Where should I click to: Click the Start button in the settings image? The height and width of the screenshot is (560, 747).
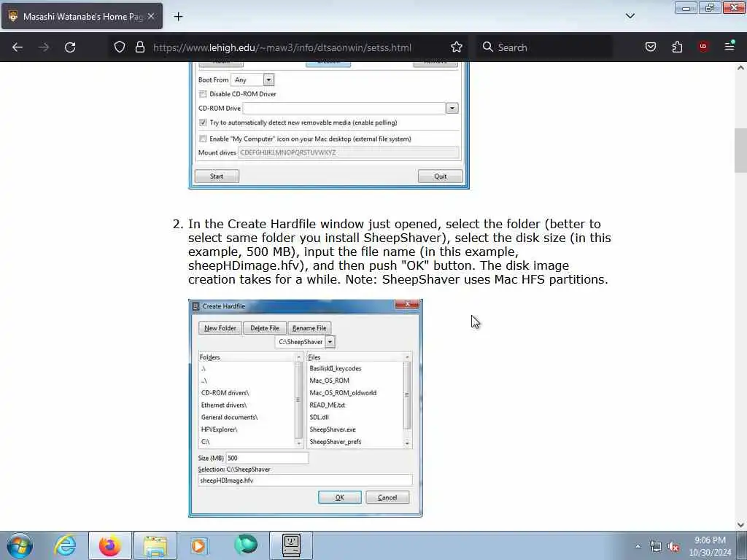(x=217, y=176)
